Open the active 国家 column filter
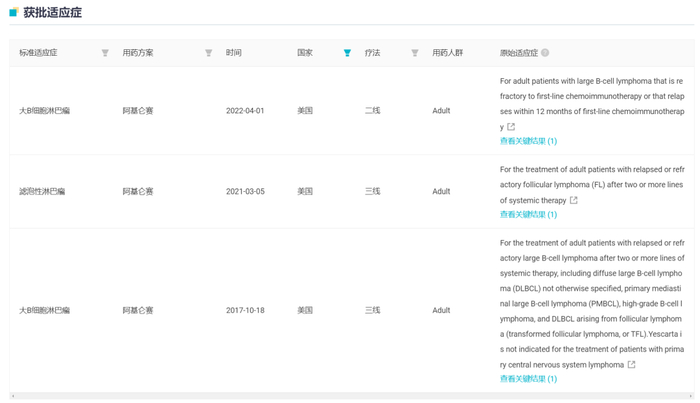 click(x=347, y=53)
